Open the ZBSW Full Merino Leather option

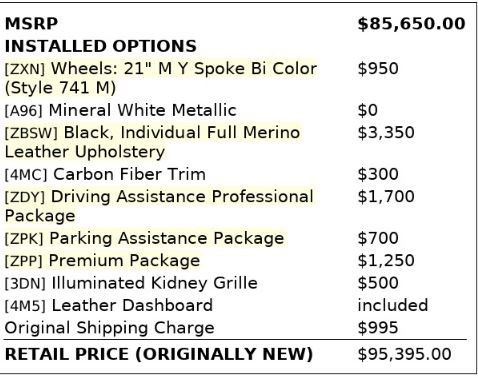(x=152, y=142)
